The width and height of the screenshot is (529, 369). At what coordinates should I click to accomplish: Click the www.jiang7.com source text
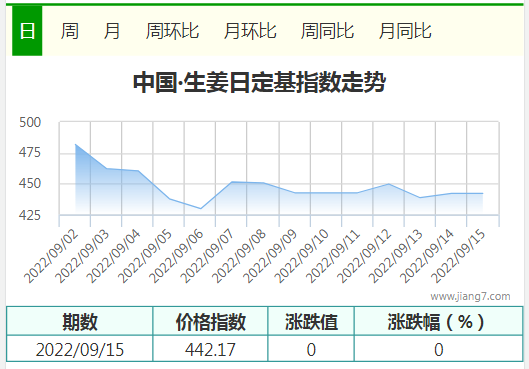tap(470, 296)
